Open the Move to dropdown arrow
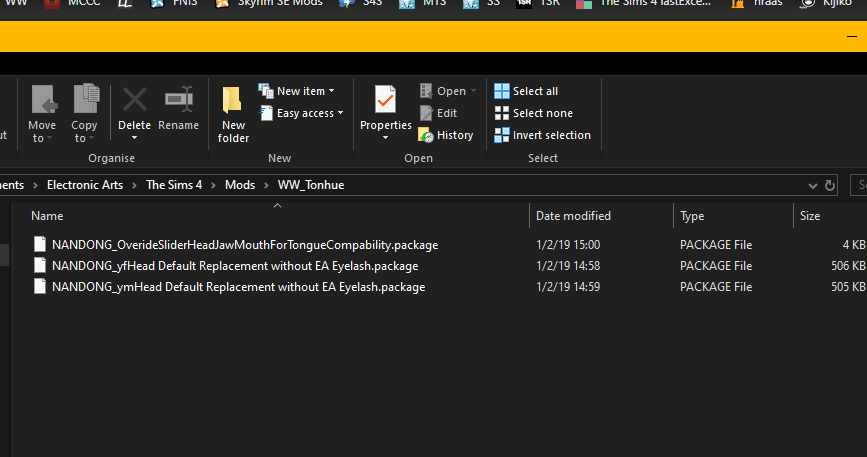The width and height of the screenshot is (867, 457). [x=49, y=138]
